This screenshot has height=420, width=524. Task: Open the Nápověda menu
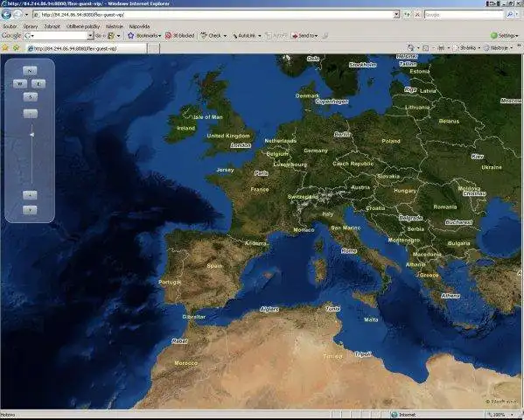click(139, 26)
